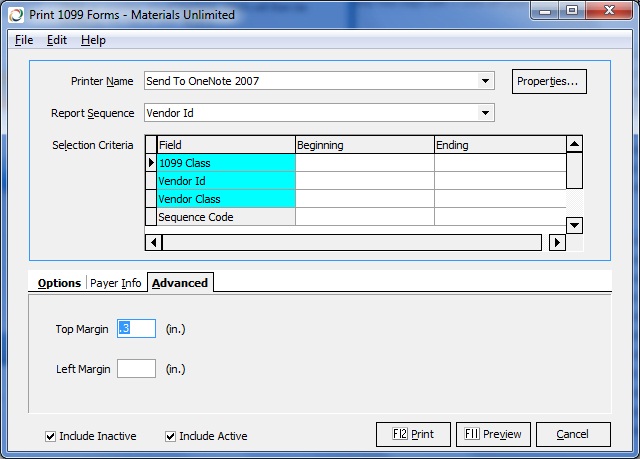
Task: Open the Edit menu
Action: click(57, 40)
